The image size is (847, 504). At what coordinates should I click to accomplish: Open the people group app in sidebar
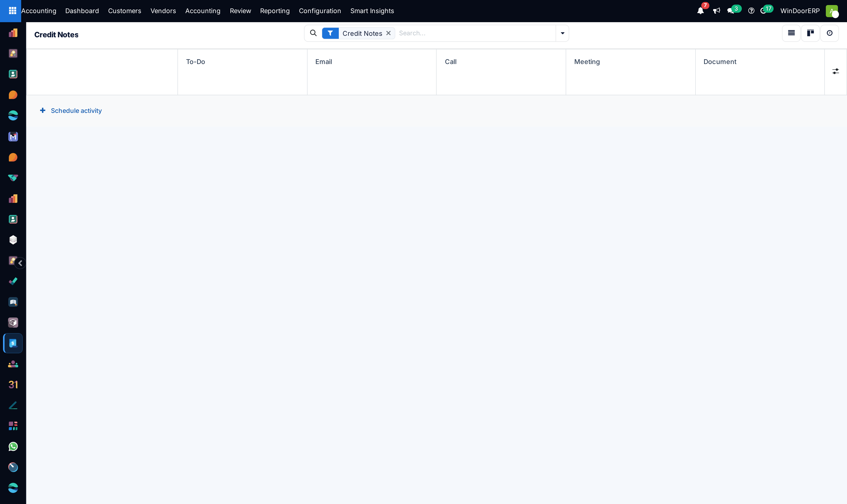[x=13, y=364]
